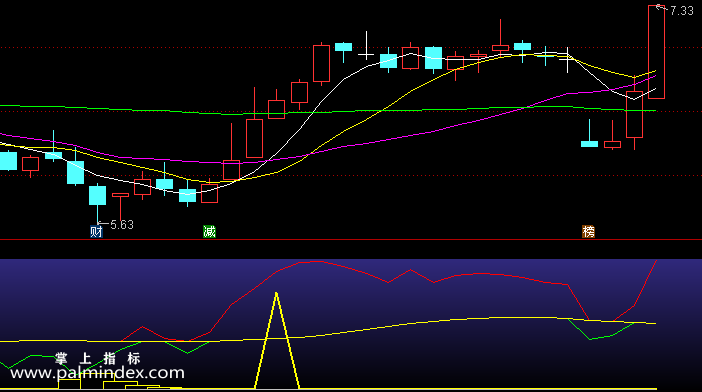This screenshot has width=702, height=392.
Task: Select the tallest red candlestick at far right
Action: [656, 52]
